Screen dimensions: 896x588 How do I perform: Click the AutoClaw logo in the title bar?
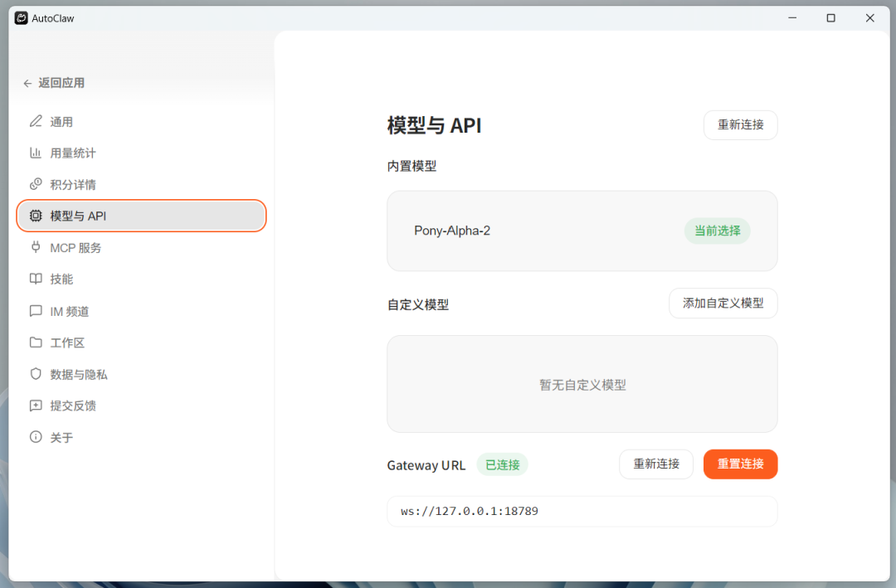pos(21,17)
